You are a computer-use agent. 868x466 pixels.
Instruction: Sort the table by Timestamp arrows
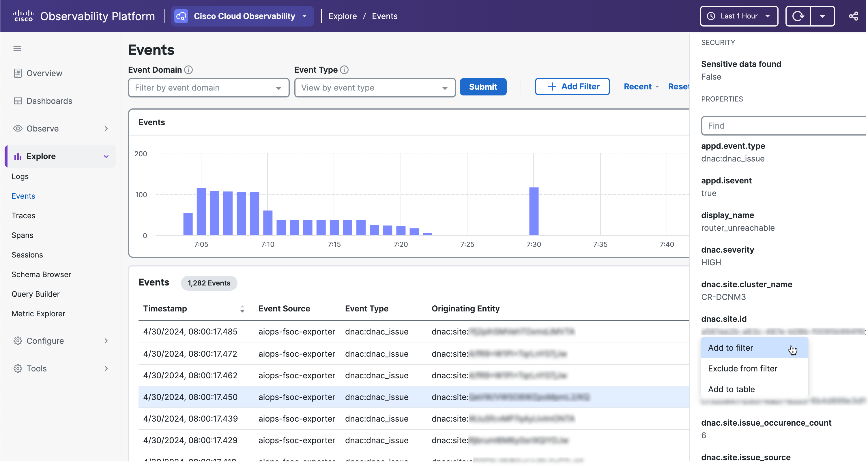[x=242, y=309]
